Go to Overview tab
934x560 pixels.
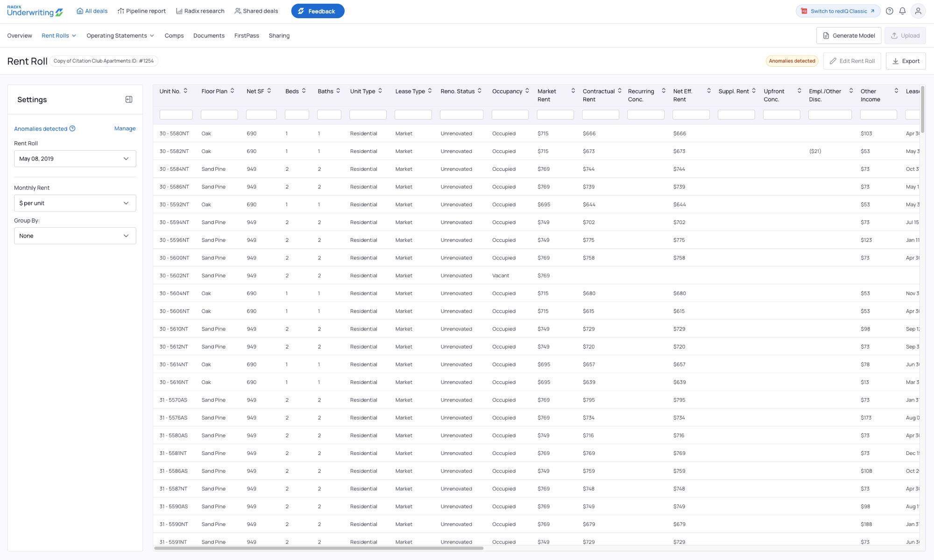pyautogui.click(x=20, y=35)
